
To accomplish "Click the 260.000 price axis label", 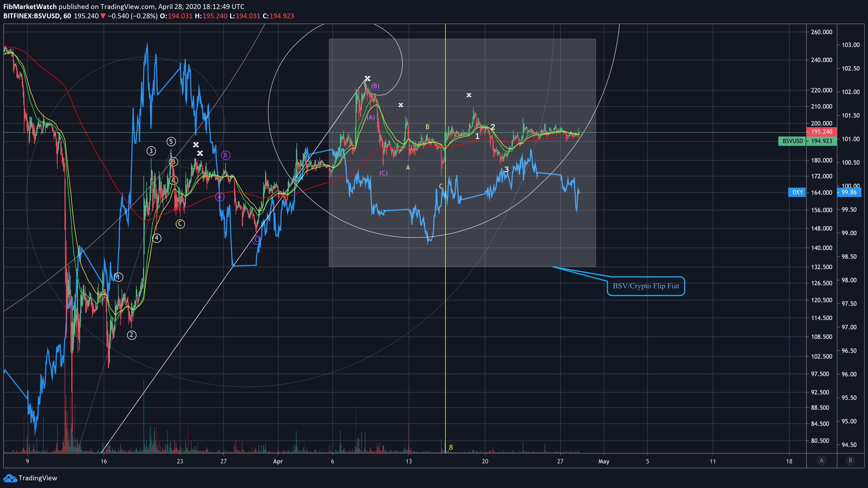I will [821, 32].
